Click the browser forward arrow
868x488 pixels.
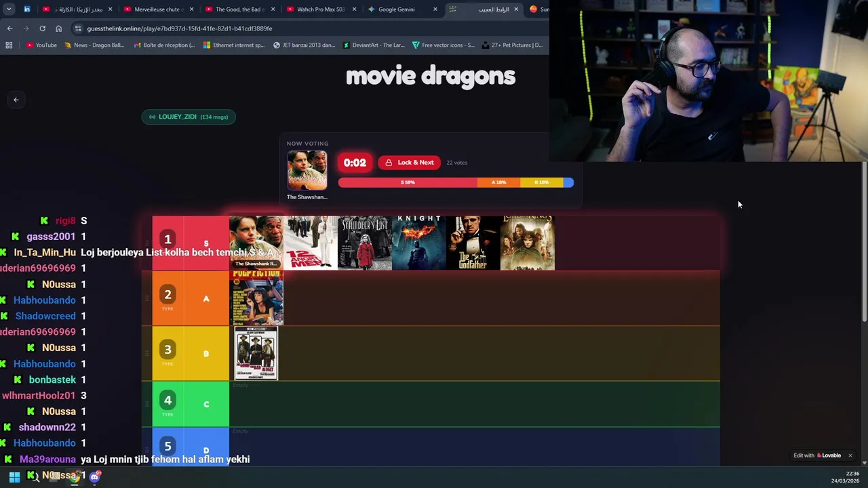26,28
